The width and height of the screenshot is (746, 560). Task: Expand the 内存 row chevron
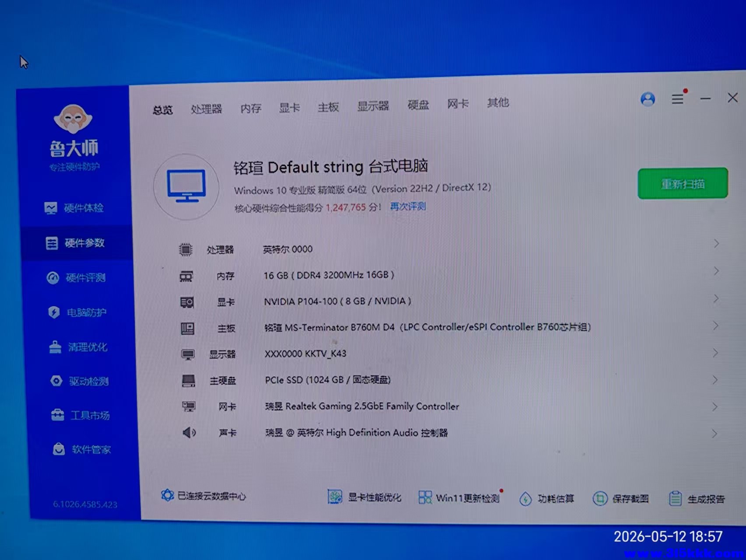click(716, 271)
